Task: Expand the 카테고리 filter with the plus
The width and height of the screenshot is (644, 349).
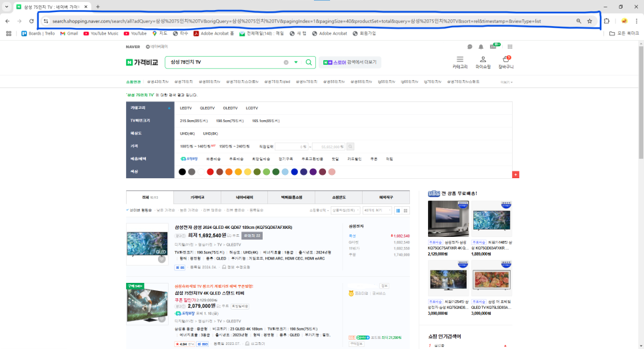Action: tap(169, 108)
